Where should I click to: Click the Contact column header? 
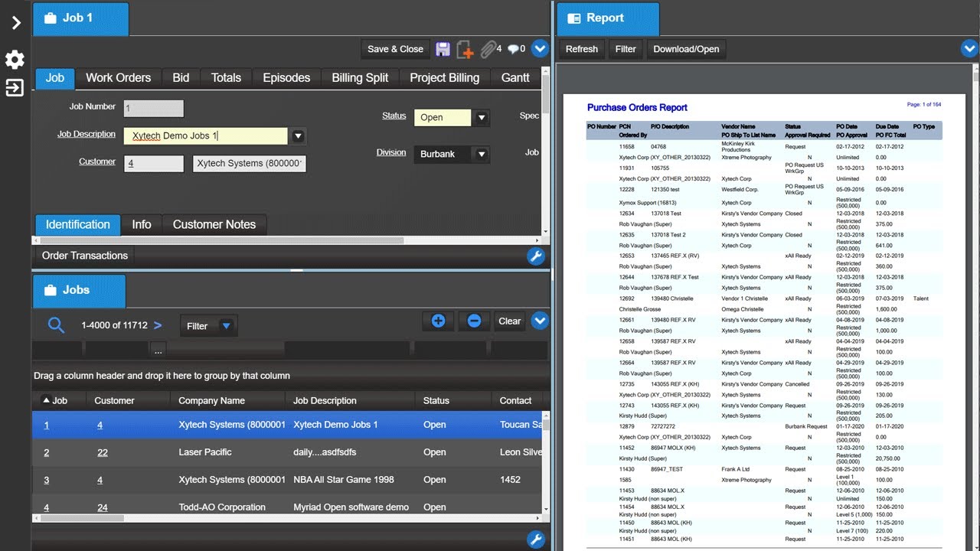[x=515, y=400]
